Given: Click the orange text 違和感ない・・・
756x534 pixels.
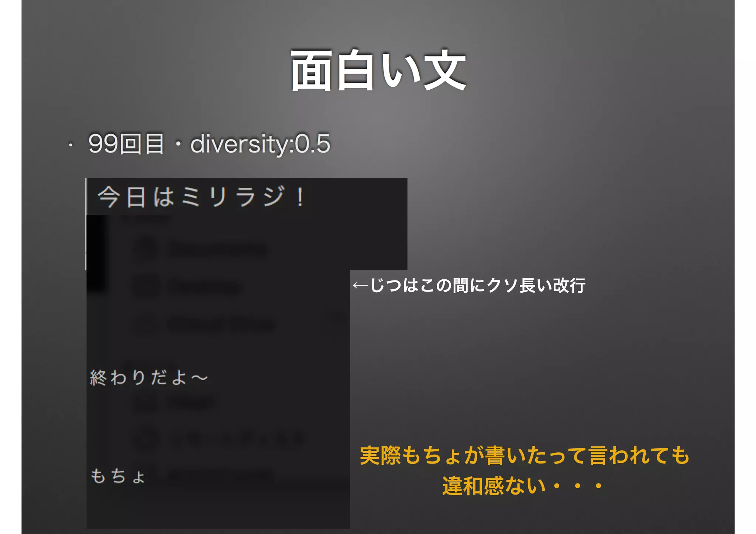Looking at the screenshot, I should pyautogui.click(x=523, y=485).
